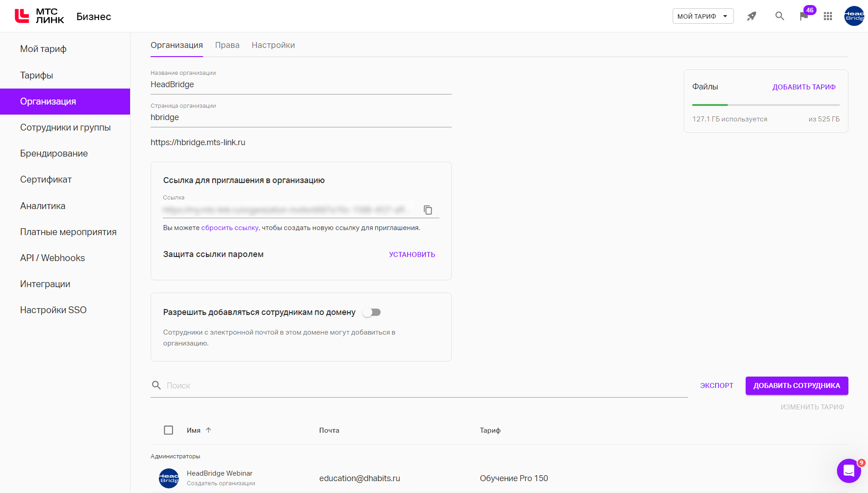The image size is (868, 493).
Task: Click УСТАНОВИТЬ for link password protection
Action: click(x=412, y=254)
